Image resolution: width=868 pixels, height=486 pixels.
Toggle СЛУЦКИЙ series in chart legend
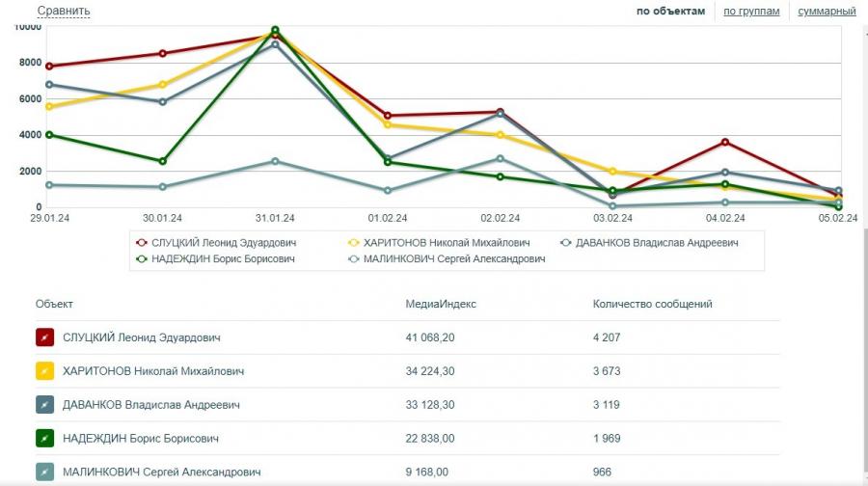(x=218, y=243)
